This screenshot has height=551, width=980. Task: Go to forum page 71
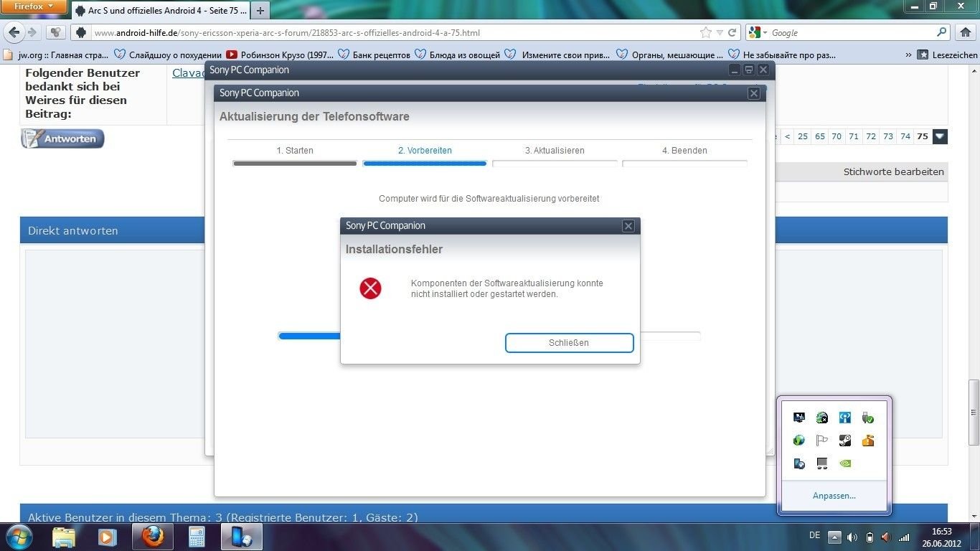(x=854, y=136)
